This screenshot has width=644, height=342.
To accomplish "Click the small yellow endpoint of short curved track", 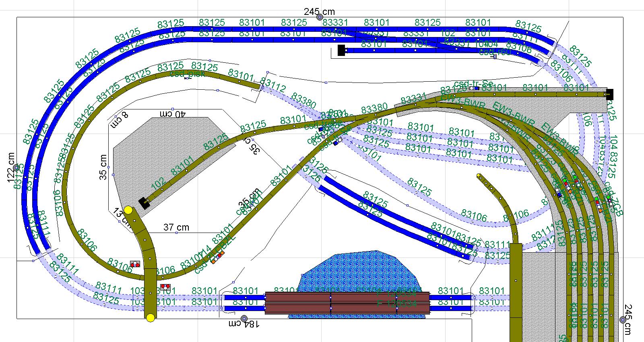I will tap(479, 175).
